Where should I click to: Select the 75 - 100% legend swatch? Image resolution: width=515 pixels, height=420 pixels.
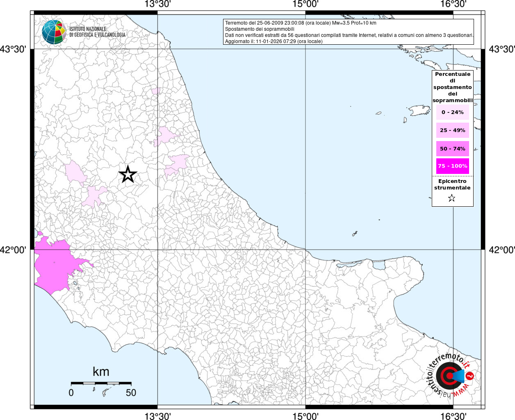click(453, 166)
